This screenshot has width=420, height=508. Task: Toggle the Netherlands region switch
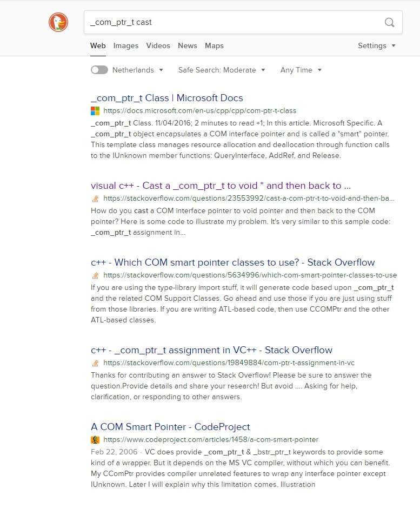tap(99, 70)
